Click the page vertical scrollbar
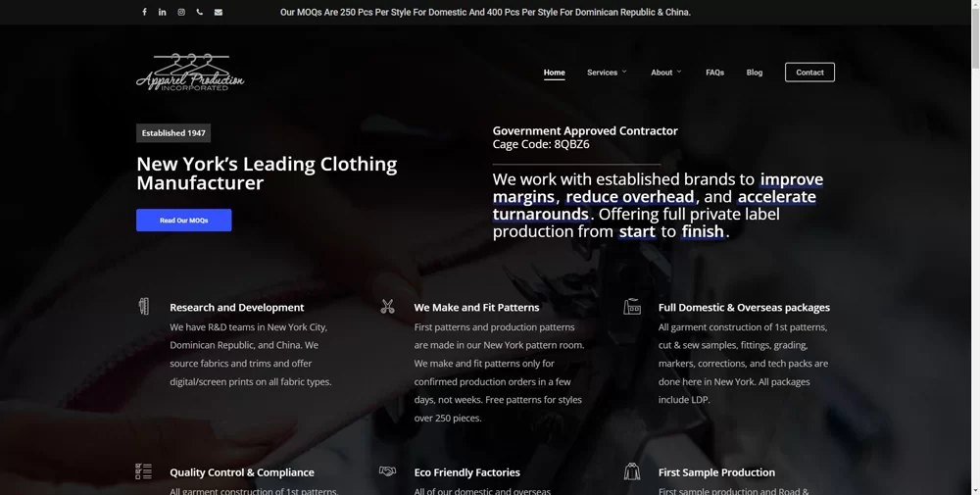The height and width of the screenshot is (495, 980). 975,247
